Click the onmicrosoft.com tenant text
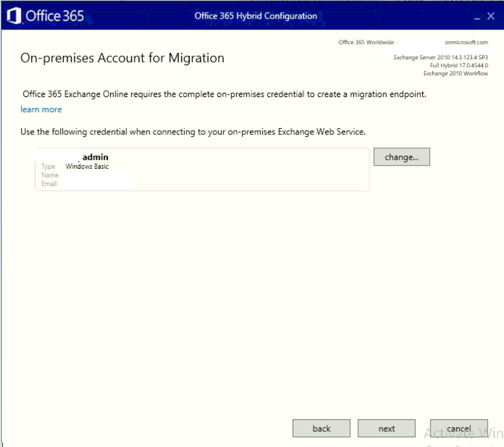 pyautogui.click(x=466, y=42)
